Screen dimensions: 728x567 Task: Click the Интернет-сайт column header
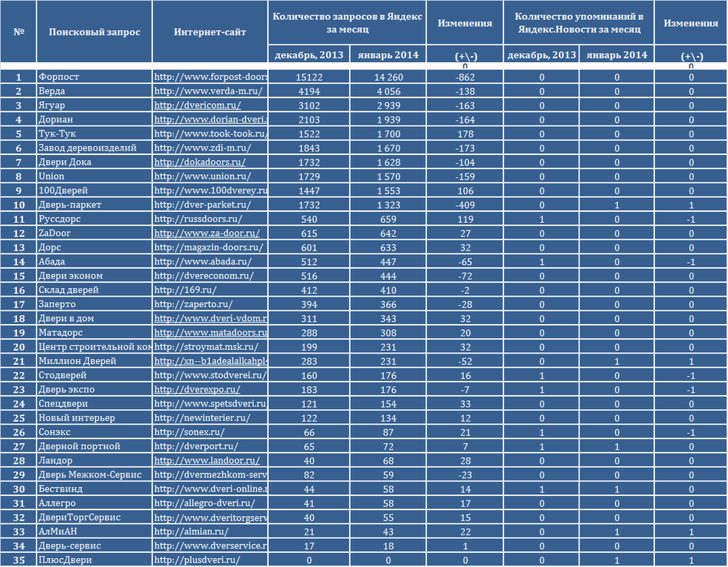click(210, 32)
